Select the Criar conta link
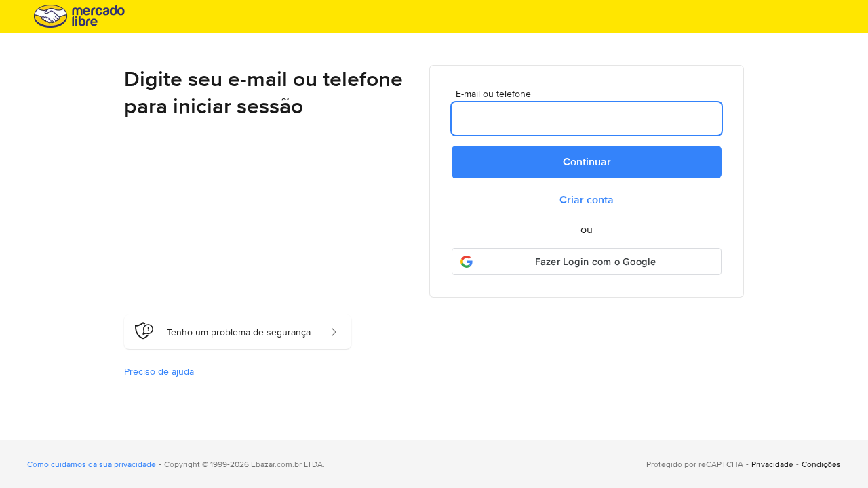Image resolution: width=868 pixels, height=488 pixels. [586, 199]
